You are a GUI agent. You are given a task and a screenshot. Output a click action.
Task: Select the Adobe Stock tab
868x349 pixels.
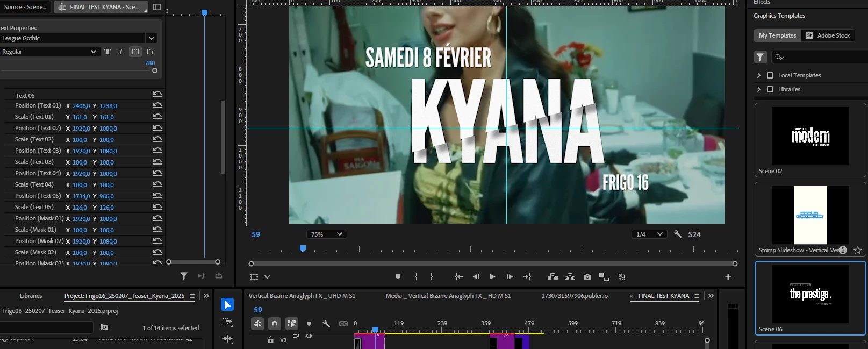[x=828, y=35]
